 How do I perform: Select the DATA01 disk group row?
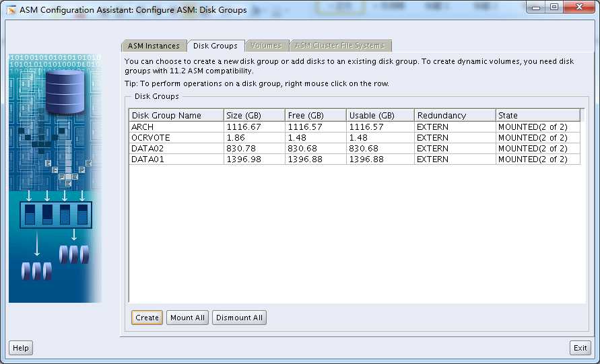[355, 159]
